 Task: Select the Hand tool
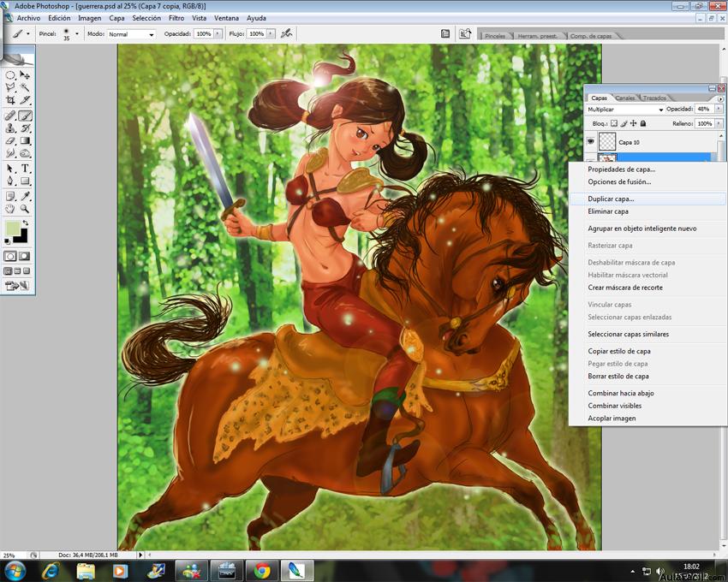point(10,209)
